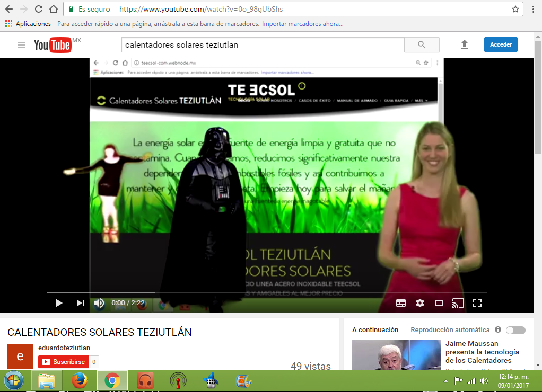Focus the YouTube search field
This screenshot has height=392, width=542.
pos(263,45)
